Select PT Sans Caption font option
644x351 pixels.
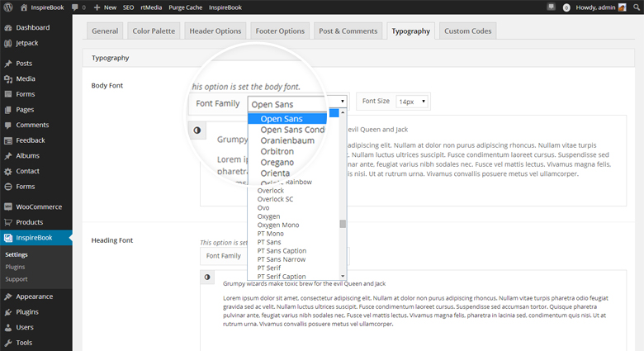coord(282,251)
